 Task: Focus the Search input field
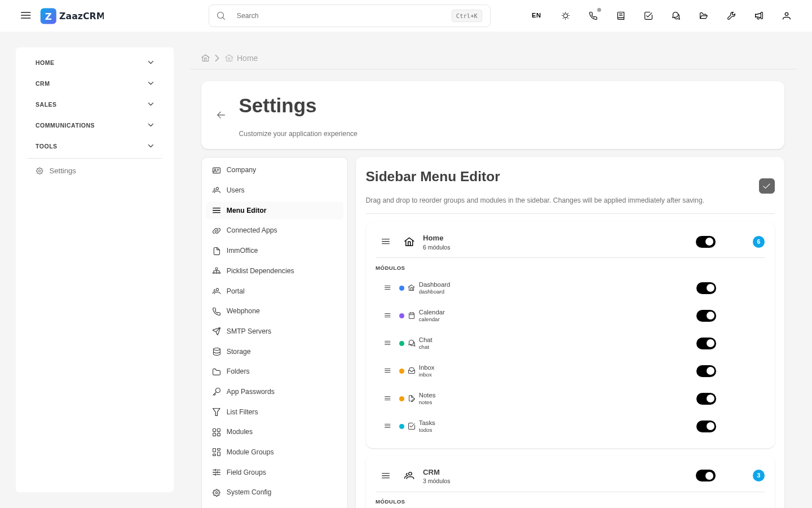(350, 16)
